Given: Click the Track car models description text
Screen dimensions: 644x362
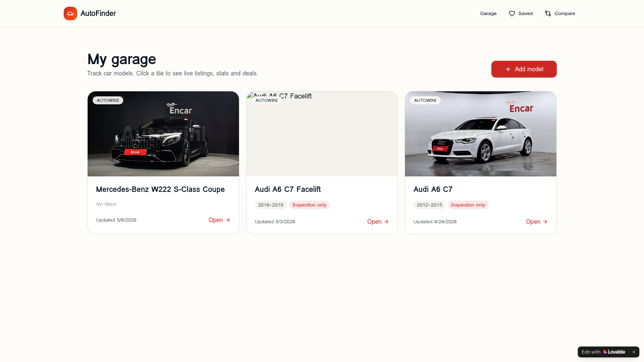Looking at the screenshot, I should coord(173,73).
